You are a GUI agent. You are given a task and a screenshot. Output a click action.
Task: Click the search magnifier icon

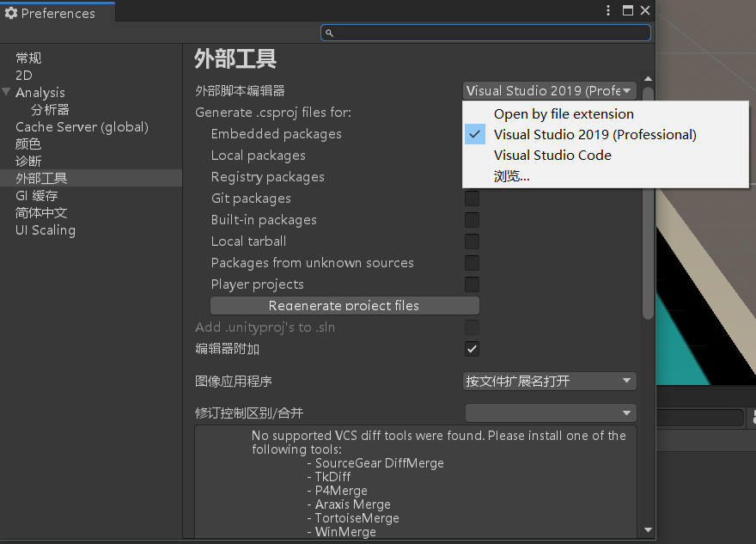pyautogui.click(x=329, y=33)
